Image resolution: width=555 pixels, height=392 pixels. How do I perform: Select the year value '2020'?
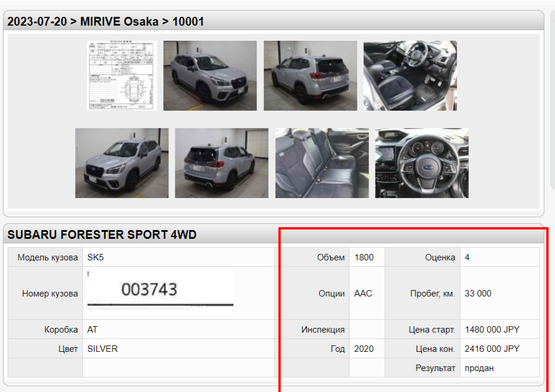pyautogui.click(x=364, y=348)
